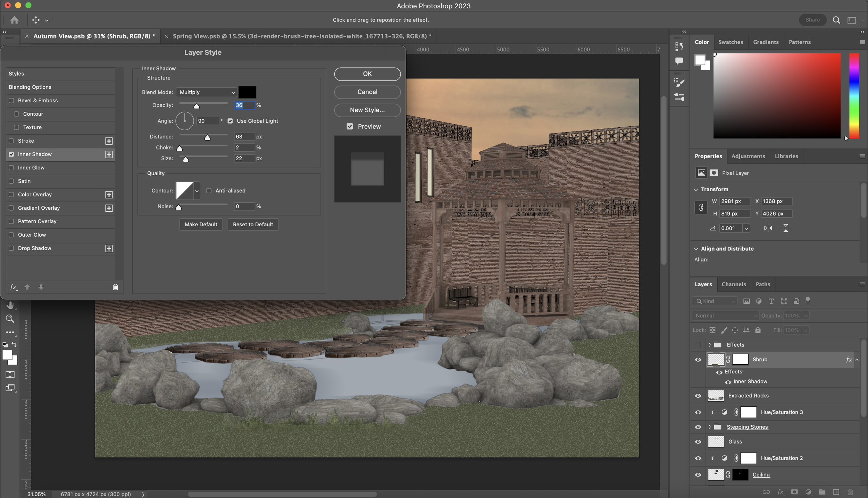This screenshot has height=498, width=868.
Task: Click the swap foreground/background colors icon
Action: [14, 345]
